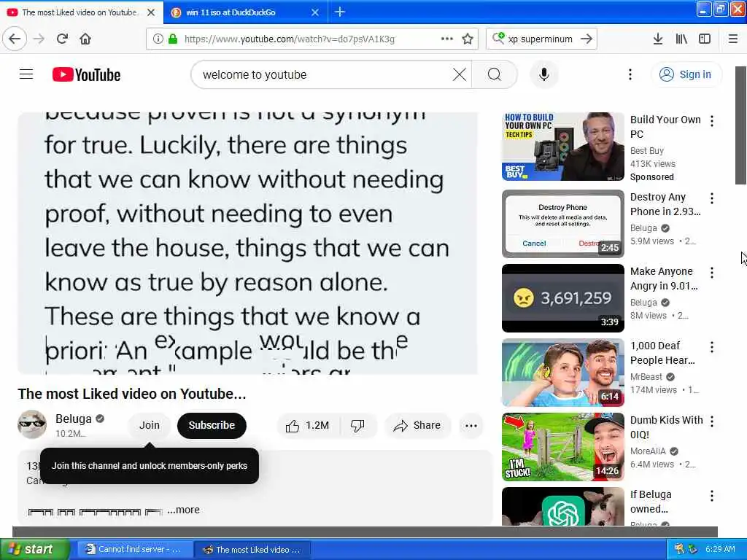Open the browser library icon

click(681, 39)
